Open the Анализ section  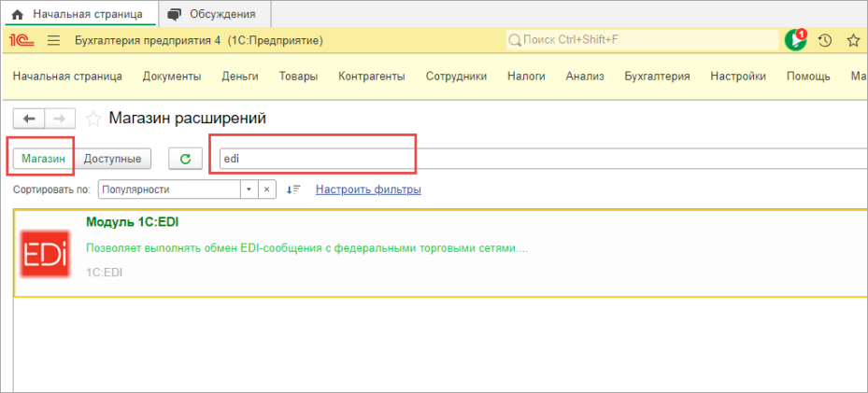(585, 77)
